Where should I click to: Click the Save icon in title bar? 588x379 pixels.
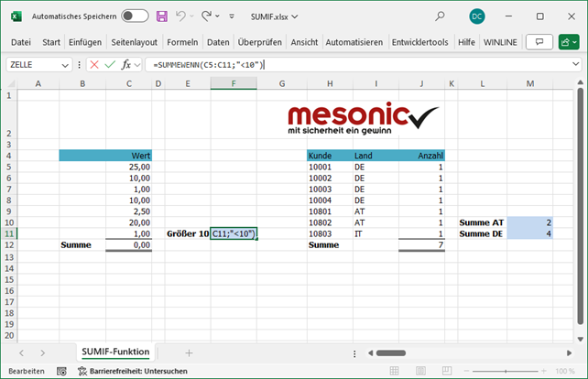tap(162, 16)
